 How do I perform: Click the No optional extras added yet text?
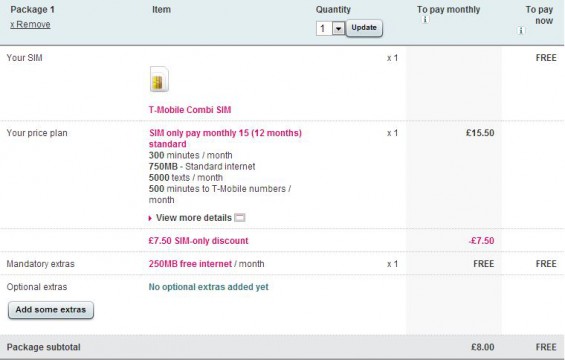(x=209, y=287)
